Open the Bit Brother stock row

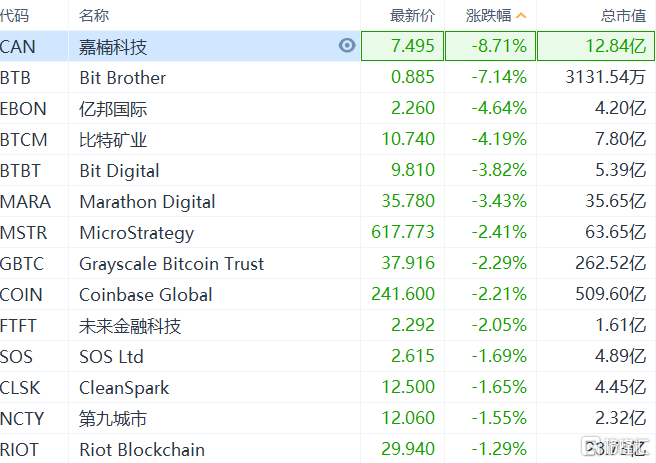click(x=123, y=78)
